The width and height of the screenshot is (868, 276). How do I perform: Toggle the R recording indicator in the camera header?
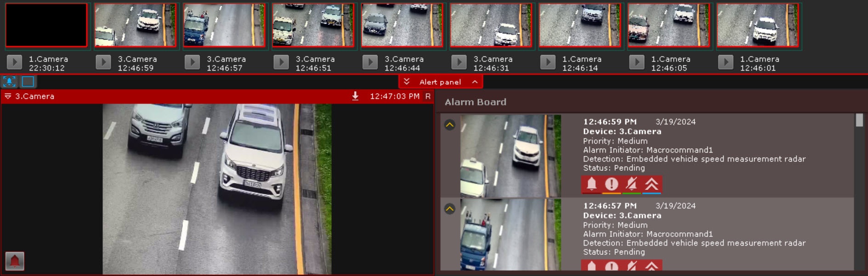(x=428, y=96)
